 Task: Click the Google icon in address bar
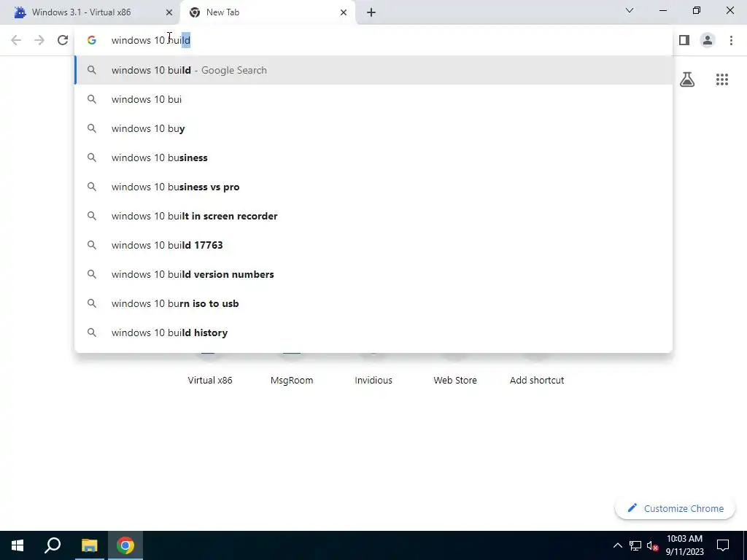tap(91, 41)
